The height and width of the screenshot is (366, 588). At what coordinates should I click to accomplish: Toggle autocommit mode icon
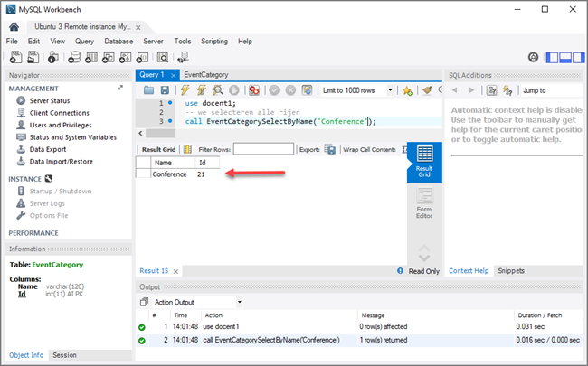tap(308, 89)
